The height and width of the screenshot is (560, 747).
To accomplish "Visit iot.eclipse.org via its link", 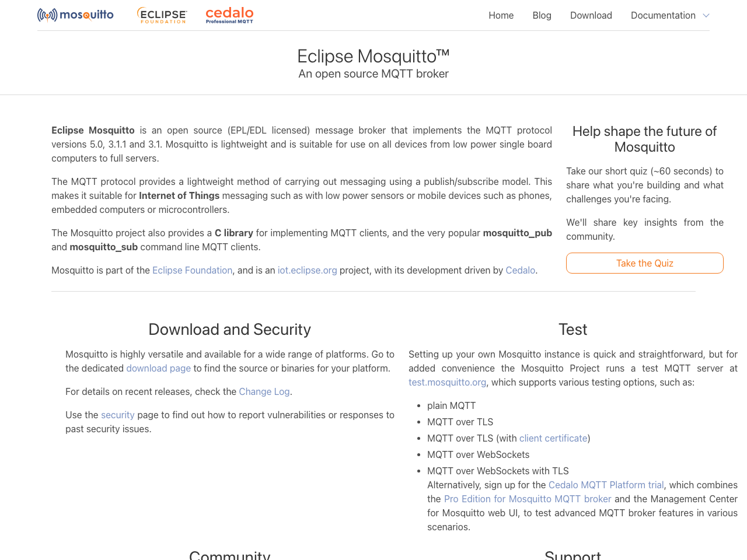I will (x=307, y=269).
